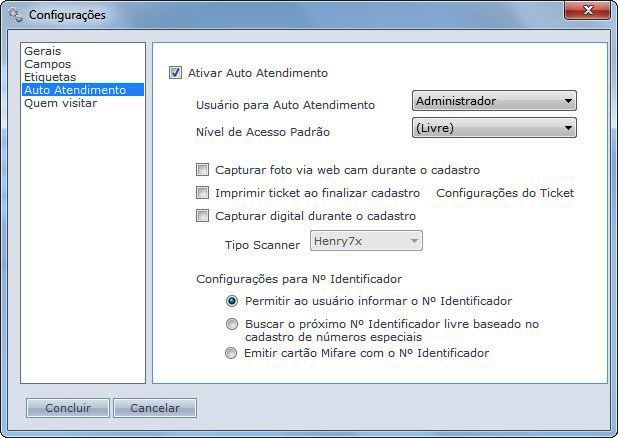
Task: Enable Imprimir ticket ao finalizar cadastro
Action: click(x=203, y=193)
